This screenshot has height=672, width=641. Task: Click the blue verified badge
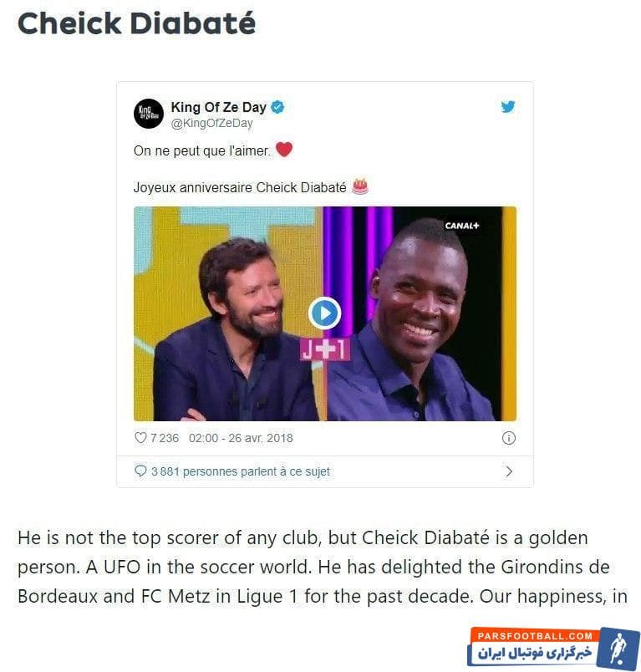(x=277, y=107)
